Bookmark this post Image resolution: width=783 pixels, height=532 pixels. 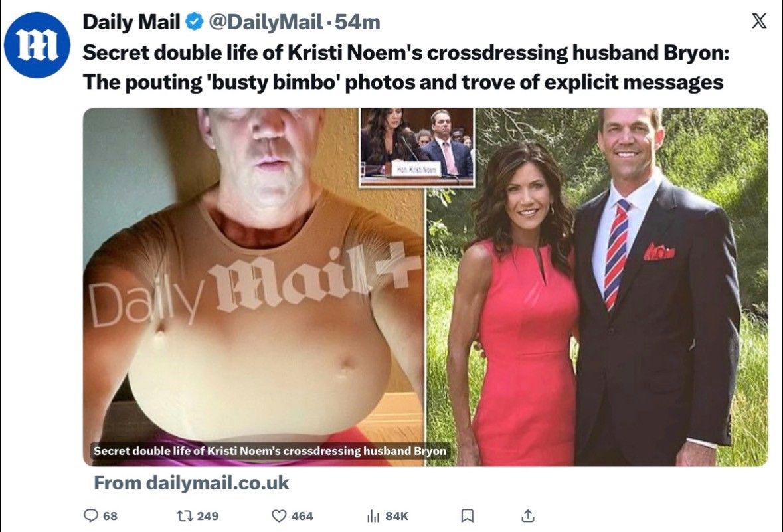(x=467, y=515)
